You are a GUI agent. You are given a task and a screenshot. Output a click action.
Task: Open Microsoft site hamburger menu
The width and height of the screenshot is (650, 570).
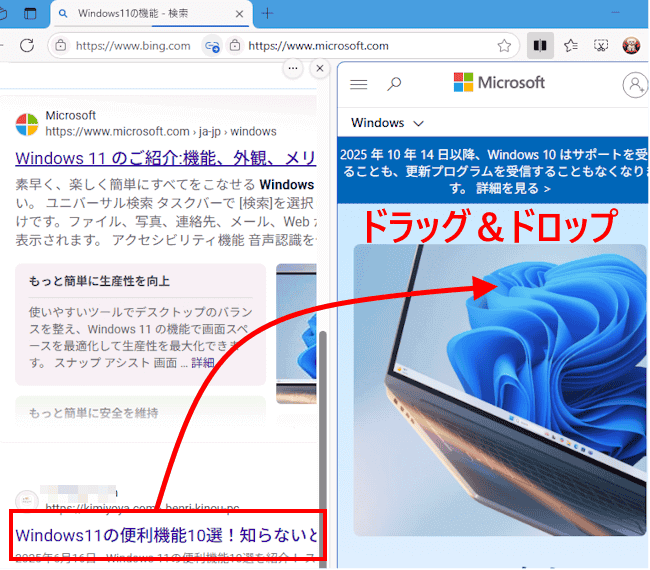pos(359,84)
